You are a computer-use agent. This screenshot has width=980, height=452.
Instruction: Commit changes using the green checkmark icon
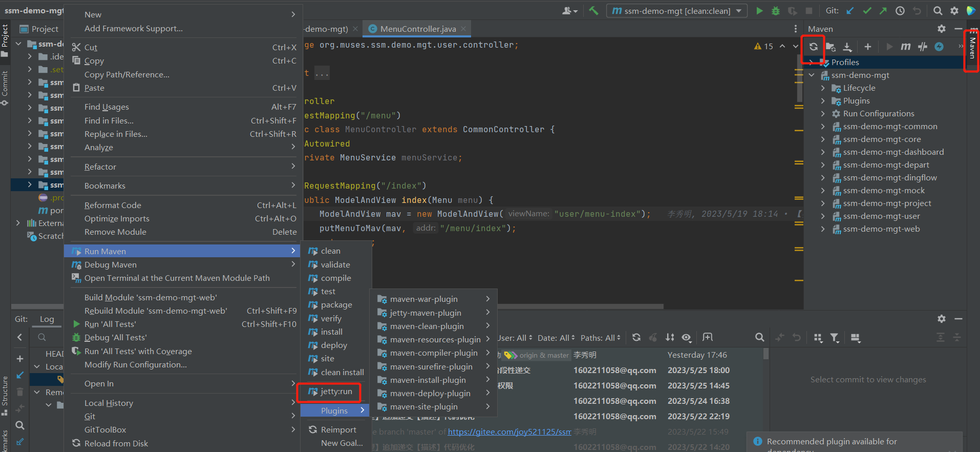click(x=867, y=11)
